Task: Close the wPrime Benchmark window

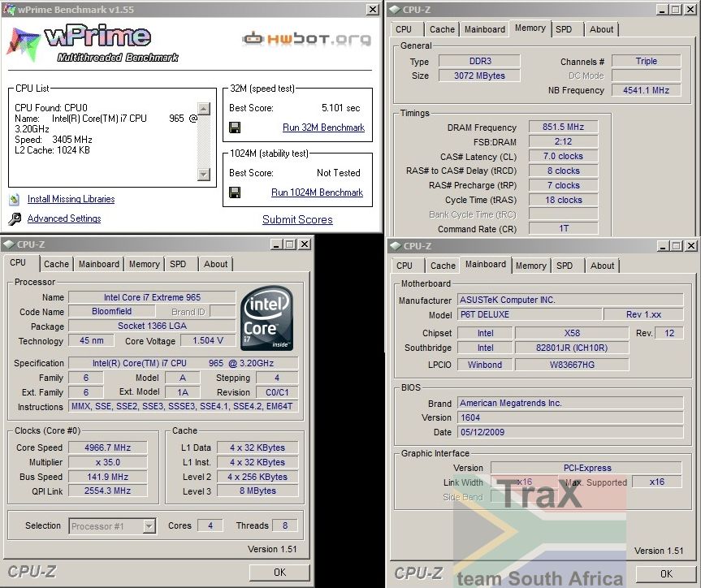Action: click(372, 10)
